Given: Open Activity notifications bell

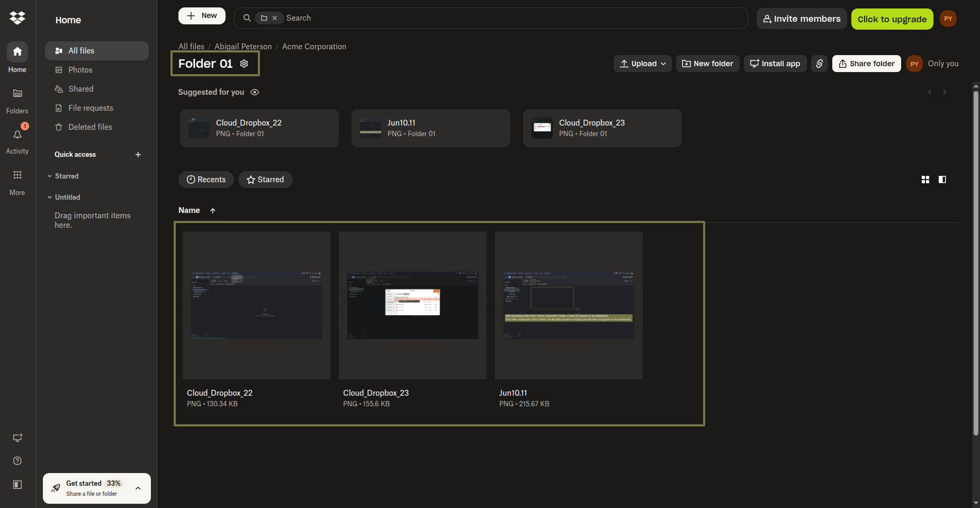Looking at the screenshot, I should point(17,135).
